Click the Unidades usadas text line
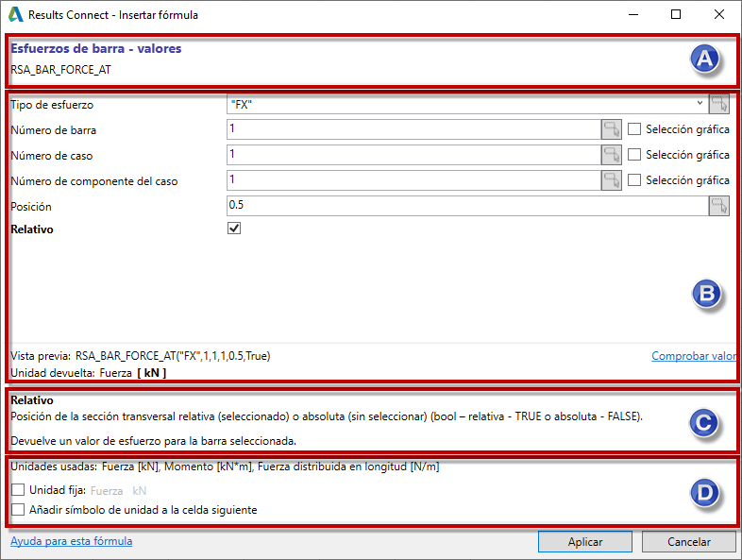The height and width of the screenshot is (560, 742). [225, 467]
